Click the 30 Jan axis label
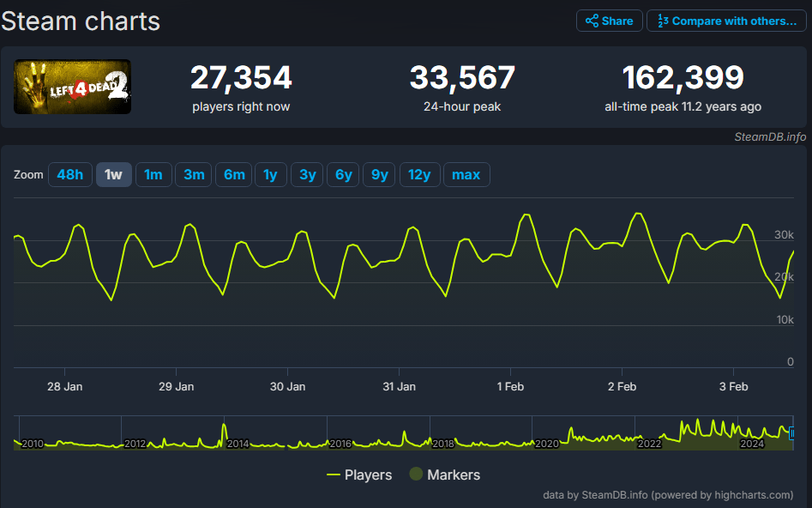This screenshot has height=508, width=812. [287, 387]
